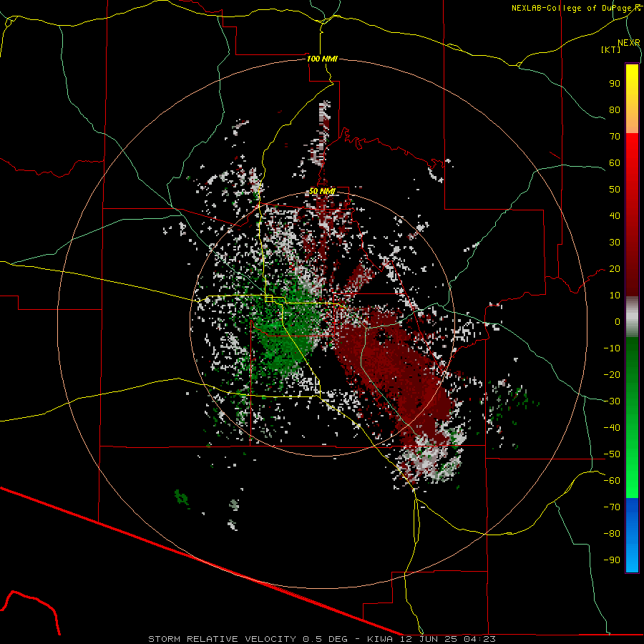Click the -40 scale value
644x644 pixels.
[612, 428]
